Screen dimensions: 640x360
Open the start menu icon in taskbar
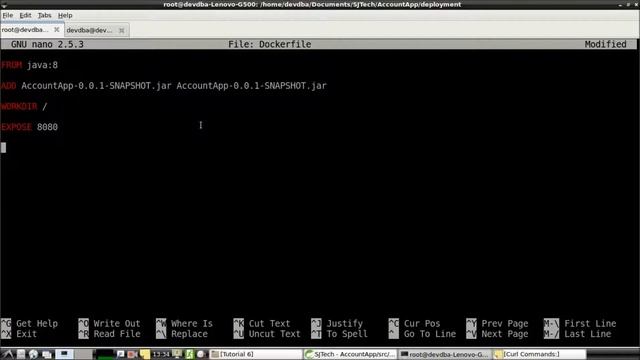pos(8,354)
